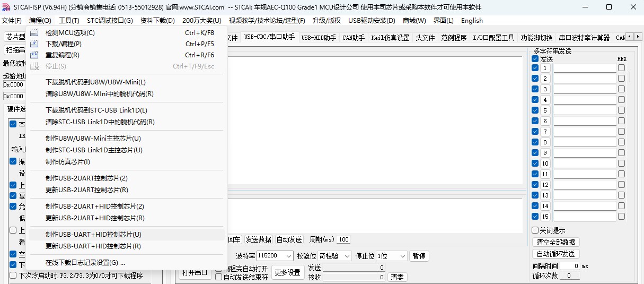Click the icon beside 检测MCU选项(C)

pos(34,32)
